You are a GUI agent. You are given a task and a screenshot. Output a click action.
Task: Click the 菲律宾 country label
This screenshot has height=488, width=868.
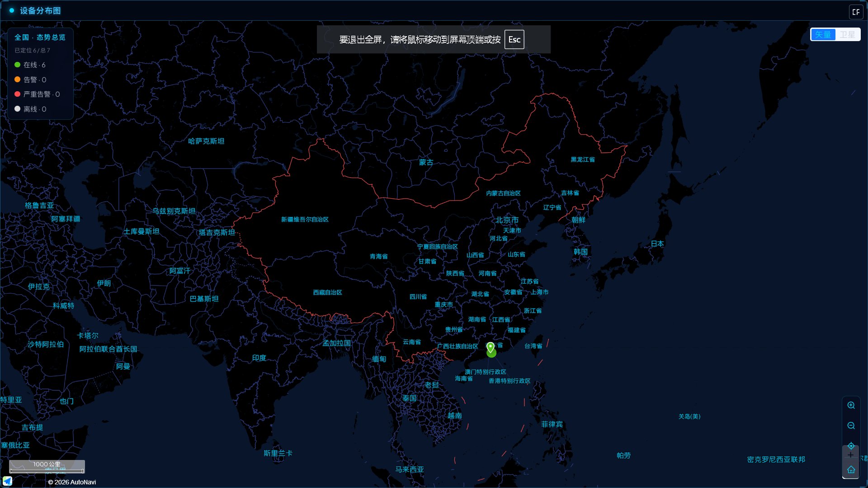click(552, 424)
